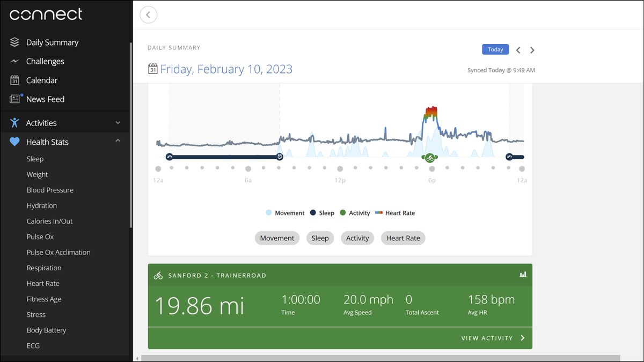Screen dimensions: 644x362
Task: Click the Friday, February 10, 2023 date
Action: (x=226, y=69)
